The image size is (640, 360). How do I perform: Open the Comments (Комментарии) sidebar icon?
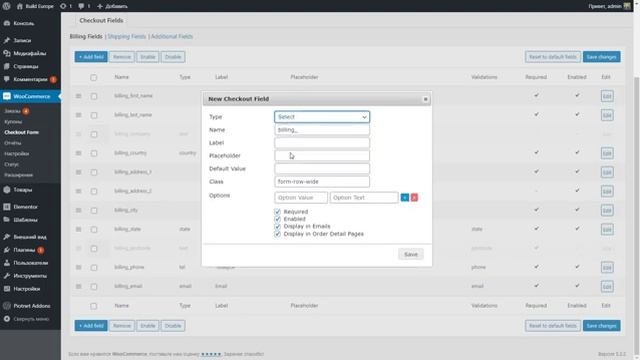click(x=7, y=79)
